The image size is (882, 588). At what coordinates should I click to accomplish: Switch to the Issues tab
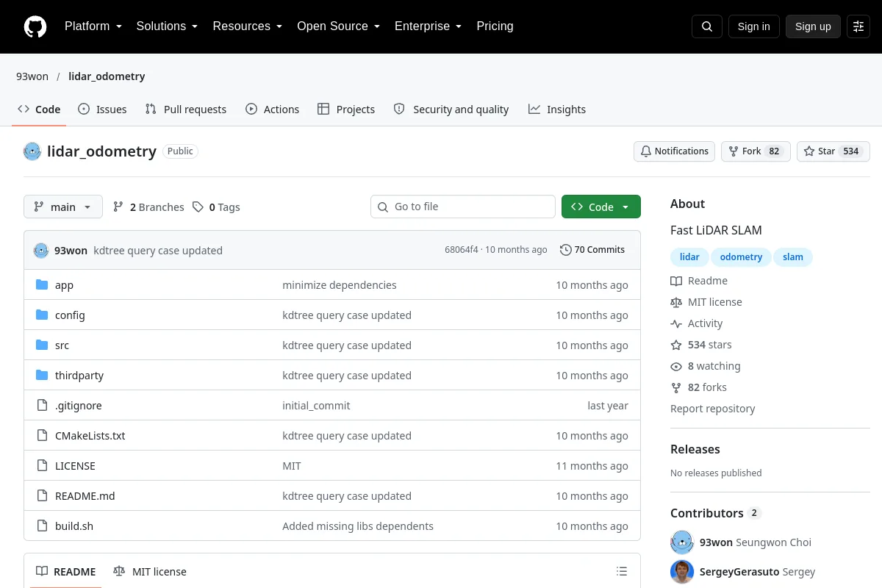point(102,110)
